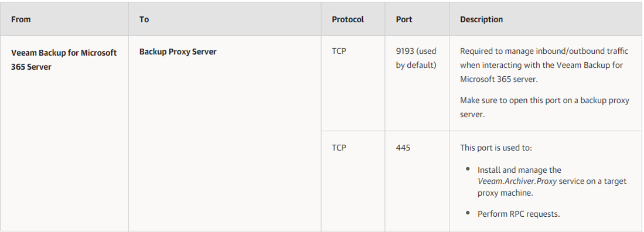644x232 pixels.
Task: Select the Backup Proxy Server cell text
Action: tap(178, 52)
